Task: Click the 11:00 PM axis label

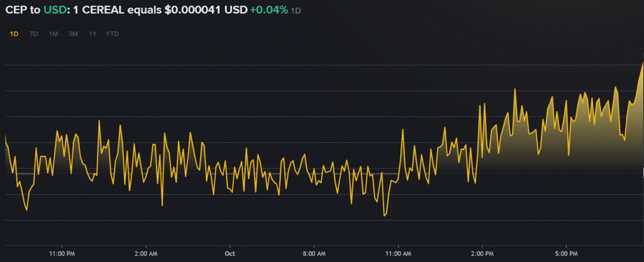Action: (x=62, y=254)
